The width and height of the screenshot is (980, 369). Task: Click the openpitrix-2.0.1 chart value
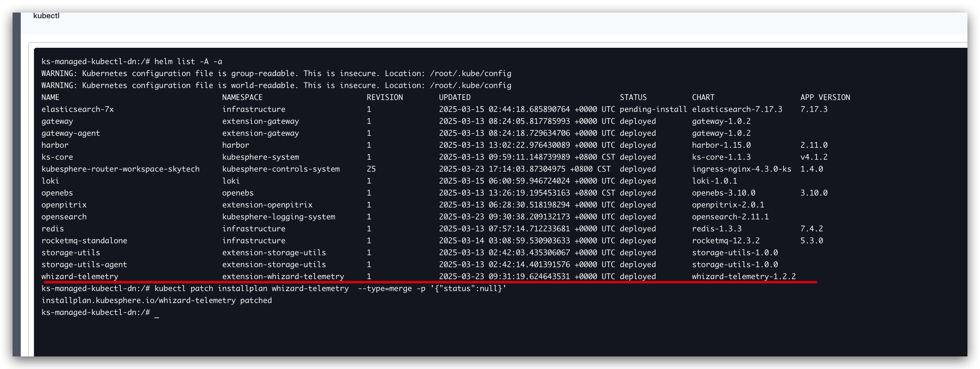tap(728, 205)
